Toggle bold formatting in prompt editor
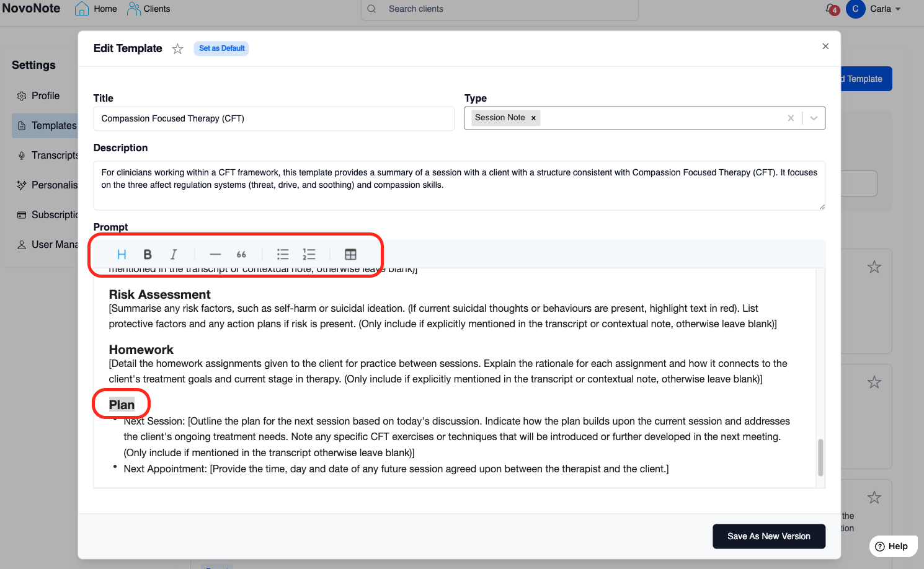Image resolution: width=924 pixels, height=569 pixels. click(148, 254)
